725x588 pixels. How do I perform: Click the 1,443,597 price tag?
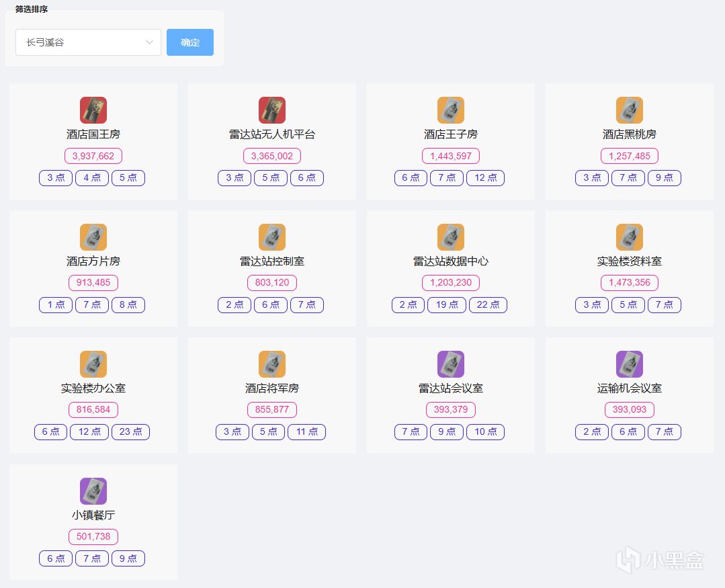451,156
